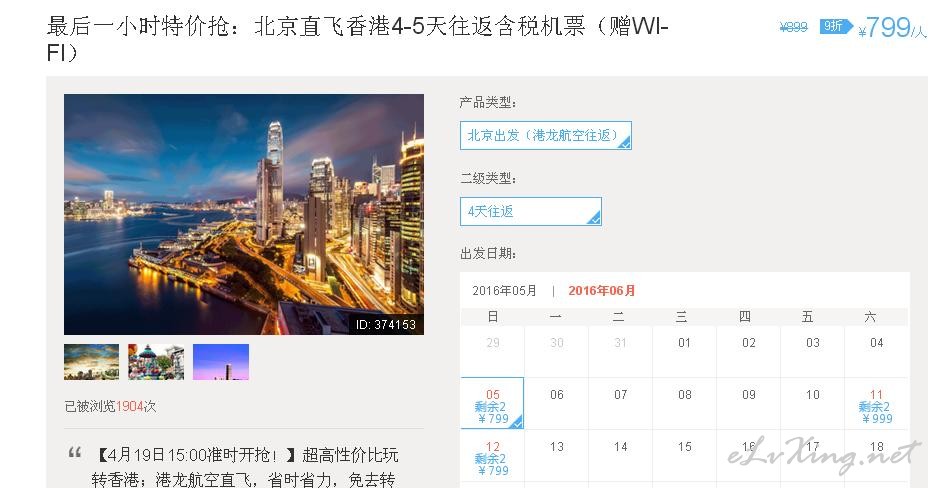Screen dimensions: 932x488
Task: Open the purple sky tower thumbnail
Action: pos(221,362)
